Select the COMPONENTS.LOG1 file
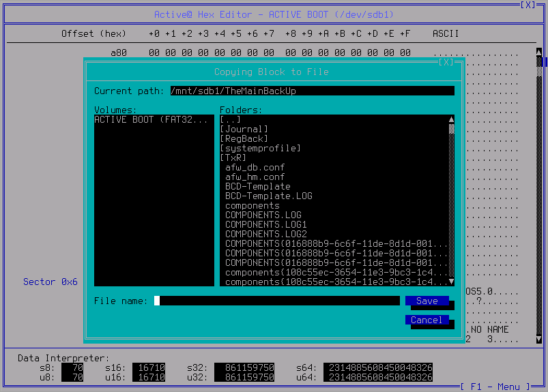The image size is (548, 392). pos(266,224)
